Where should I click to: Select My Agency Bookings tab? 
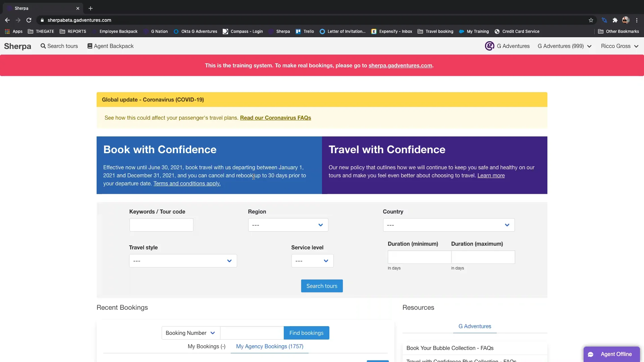click(269, 346)
